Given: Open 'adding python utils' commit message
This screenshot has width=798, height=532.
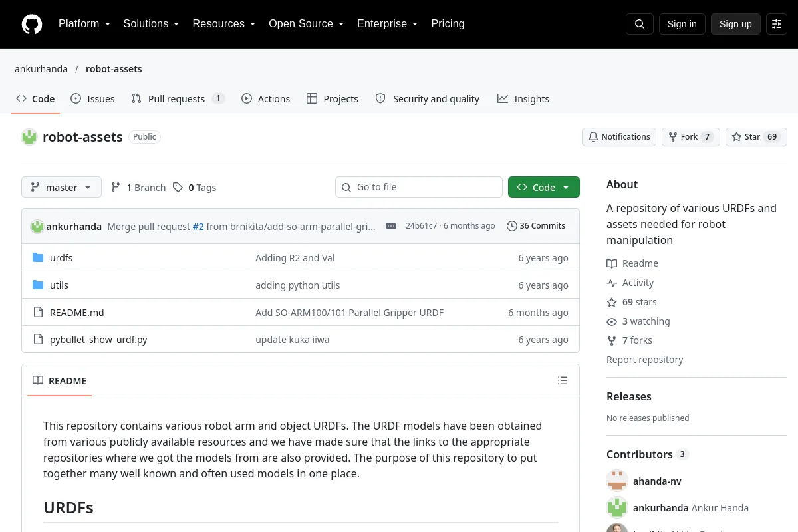Looking at the screenshot, I should 298,285.
